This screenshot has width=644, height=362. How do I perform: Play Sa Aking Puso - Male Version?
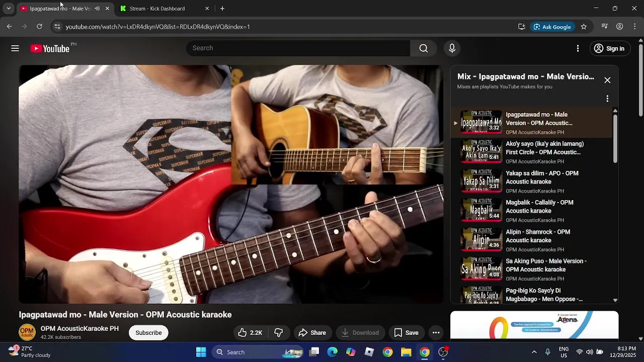pyautogui.click(x=531, y=269)
